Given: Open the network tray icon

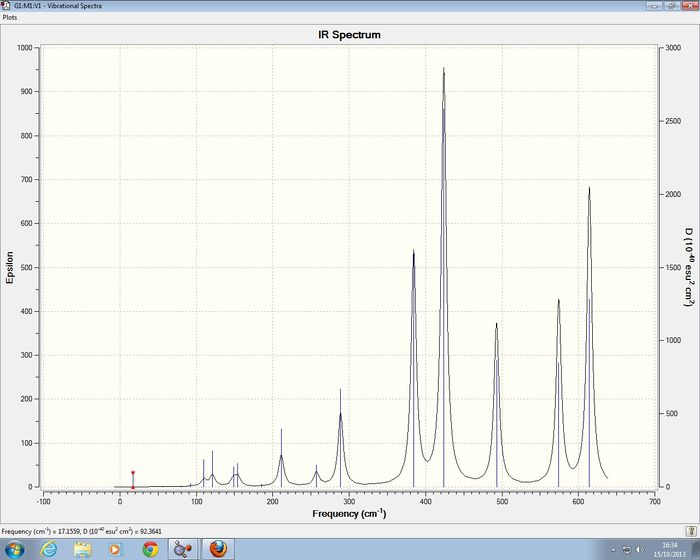Looking at the screenshot, I should click(x=627, y=550).
